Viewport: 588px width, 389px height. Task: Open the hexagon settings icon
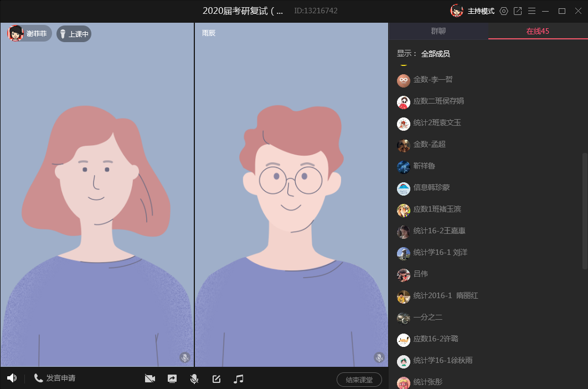coord(503,11)
